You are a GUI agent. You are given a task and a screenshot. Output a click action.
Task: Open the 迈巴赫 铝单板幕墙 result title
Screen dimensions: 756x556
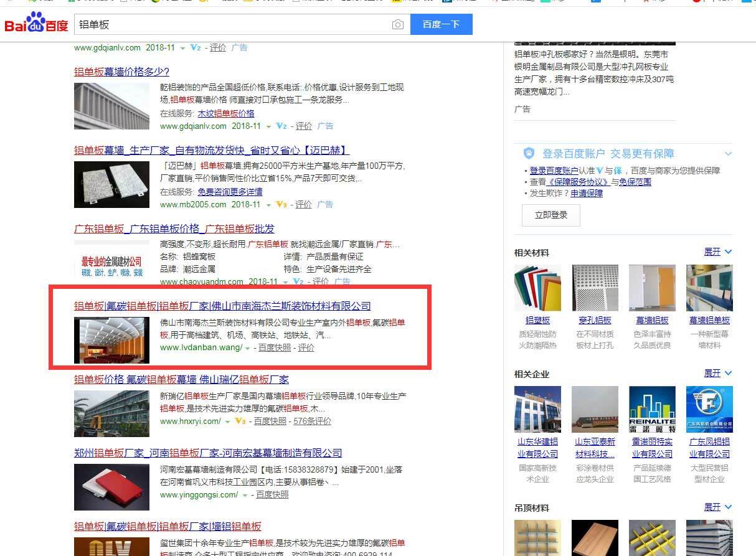pos(212,150)
